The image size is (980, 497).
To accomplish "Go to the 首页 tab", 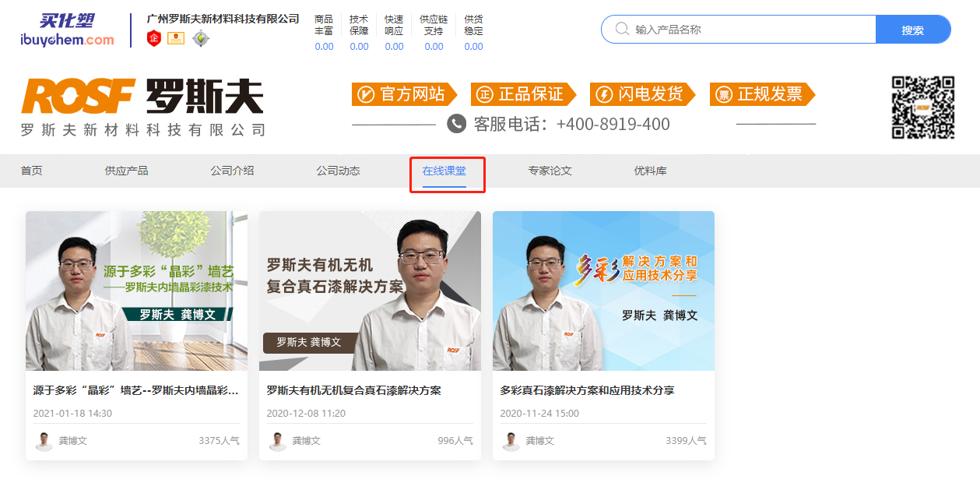I will [x=32, y=171].
